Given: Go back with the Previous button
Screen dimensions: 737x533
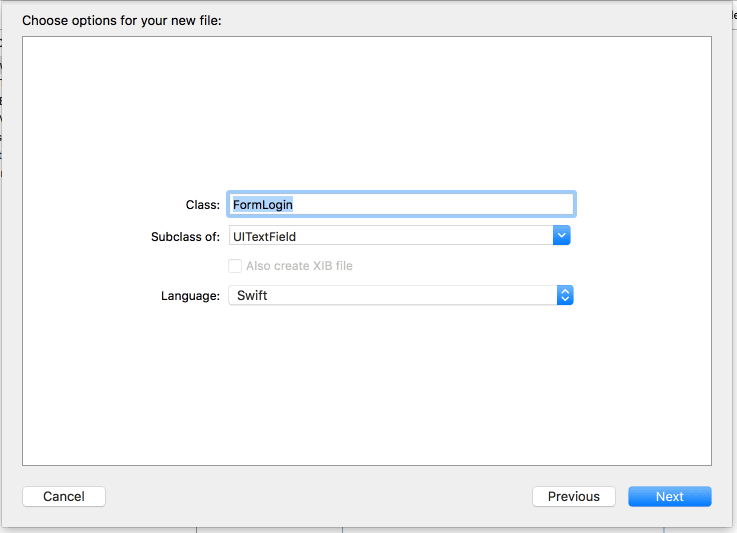Looking at the screenshot, I should click(x=573, y=496).
